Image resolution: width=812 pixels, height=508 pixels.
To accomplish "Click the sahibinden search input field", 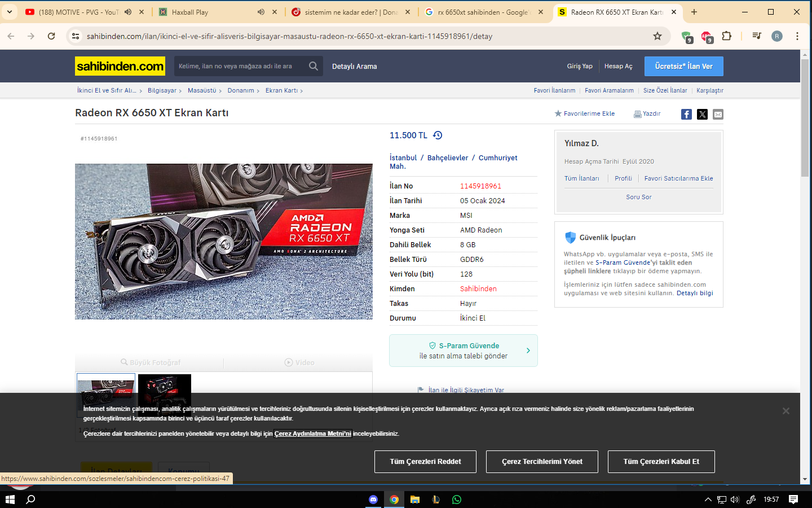I will (x=240, y=66).
